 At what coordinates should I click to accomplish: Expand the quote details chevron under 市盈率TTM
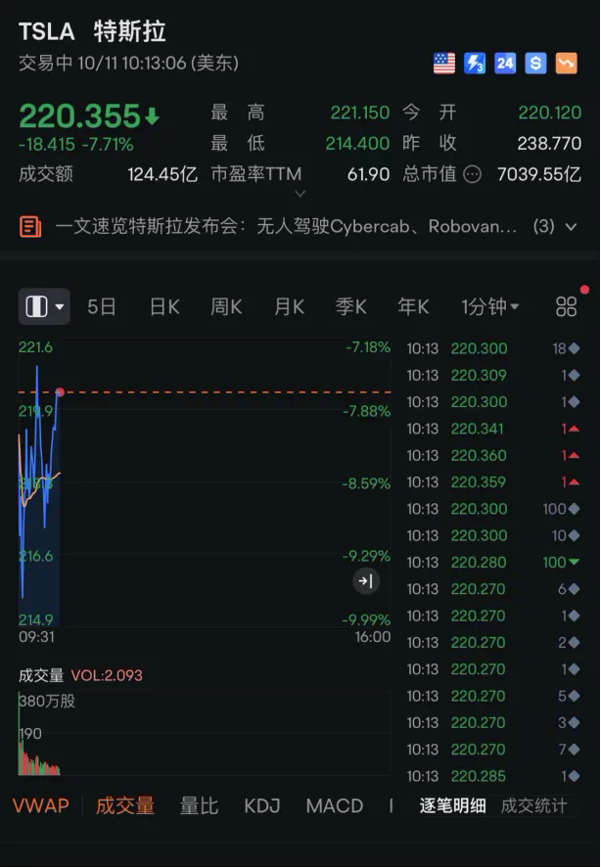point(300,194)
